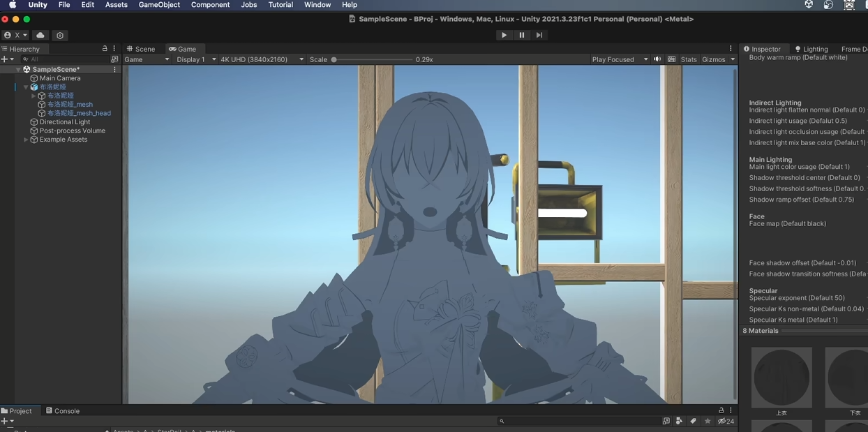Open the Component menu
Image resolution: width=868 pixels, height=432 pixels.
(x=210, y=5)
